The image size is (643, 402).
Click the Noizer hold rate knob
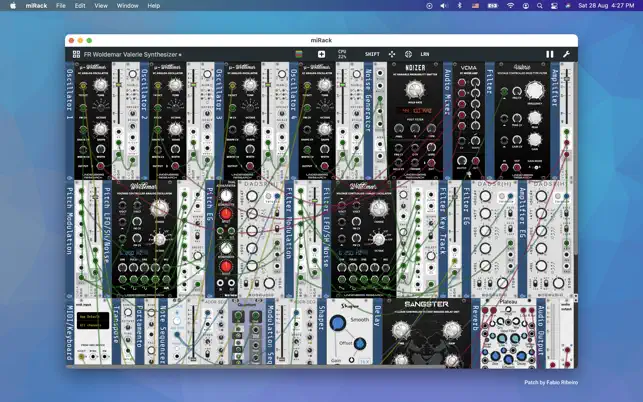(415, 89)
